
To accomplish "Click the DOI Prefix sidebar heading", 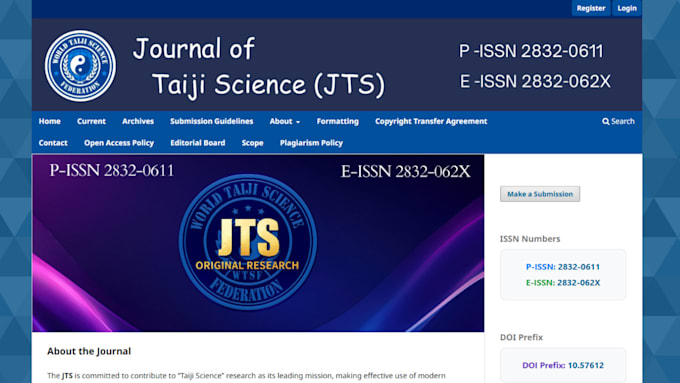I will [x=521, y=337].
